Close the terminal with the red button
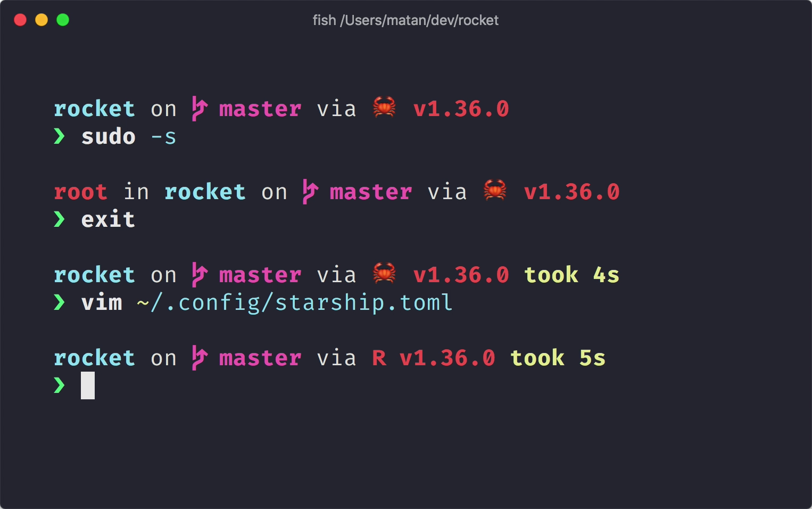This screenshot has height=509, width=812. pyautogui.click(x=20, y=20)
